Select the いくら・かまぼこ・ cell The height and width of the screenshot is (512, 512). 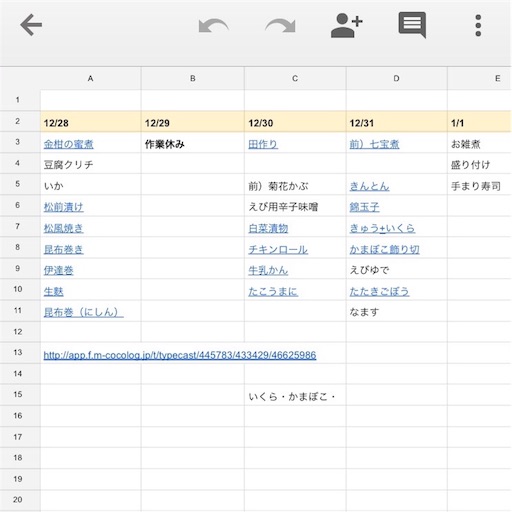click(x=295, y=395)
